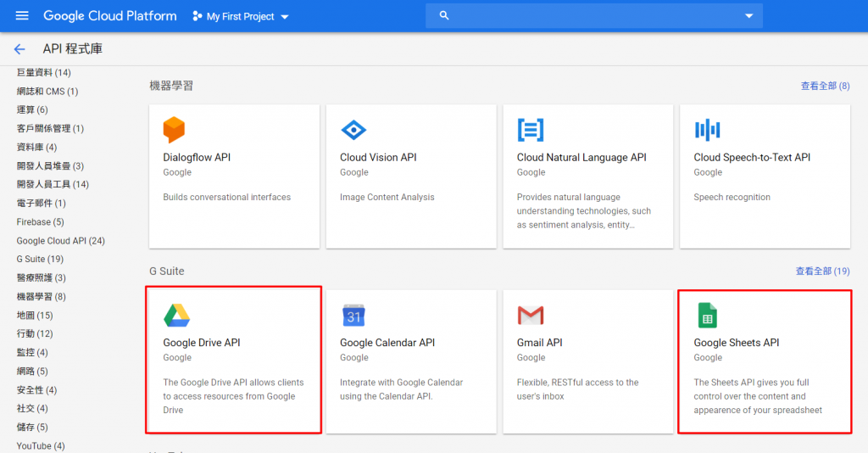Select category 醫療照護 (3)

[x=41, y=278]
